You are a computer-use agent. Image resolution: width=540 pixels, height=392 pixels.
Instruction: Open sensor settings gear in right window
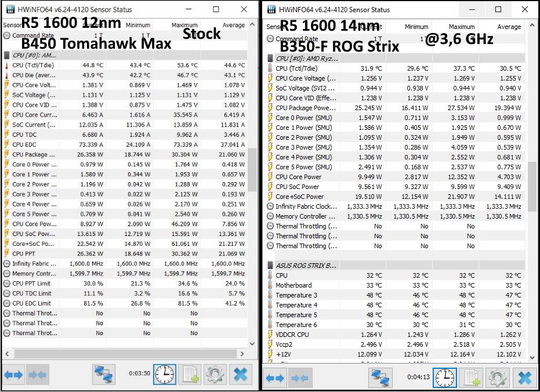(497, 378)
